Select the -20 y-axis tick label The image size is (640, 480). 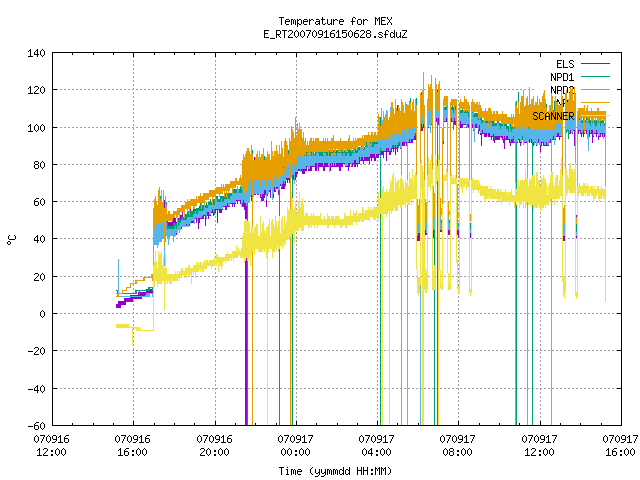pyautogui.click(x=36, y=351)
